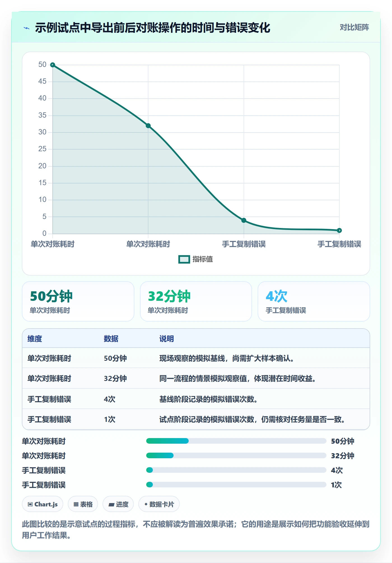Image resolution: width=392 pixels, height=563 pixels.
Task: Click the y-axis tick label 25
Action: [x=42, y=149]
